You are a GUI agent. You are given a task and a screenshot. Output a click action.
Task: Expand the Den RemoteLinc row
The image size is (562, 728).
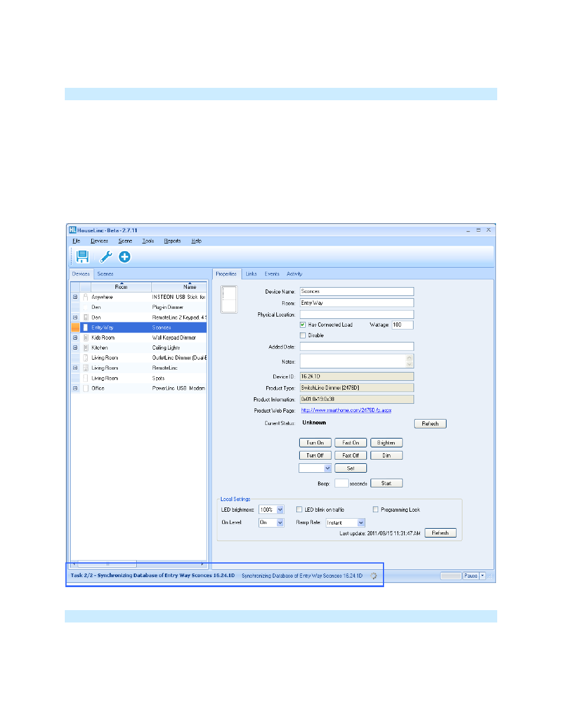pos(75,317)
